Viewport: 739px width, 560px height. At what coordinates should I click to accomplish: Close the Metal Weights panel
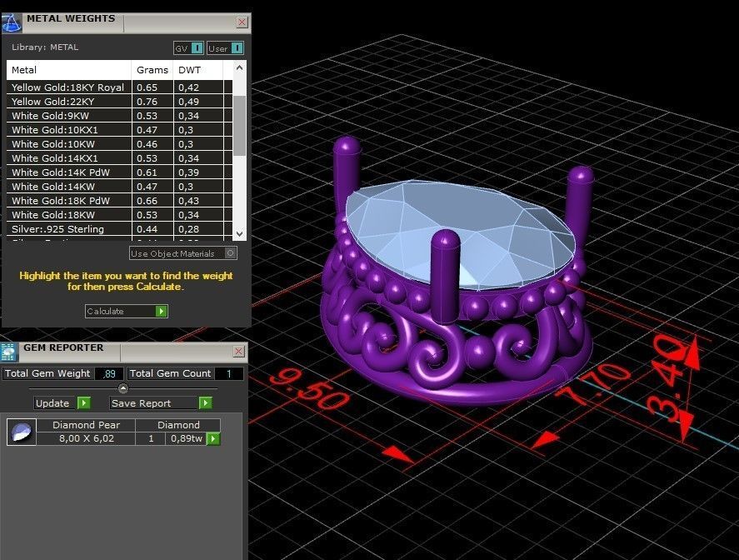pyautogui.click(x=242, y=22)
